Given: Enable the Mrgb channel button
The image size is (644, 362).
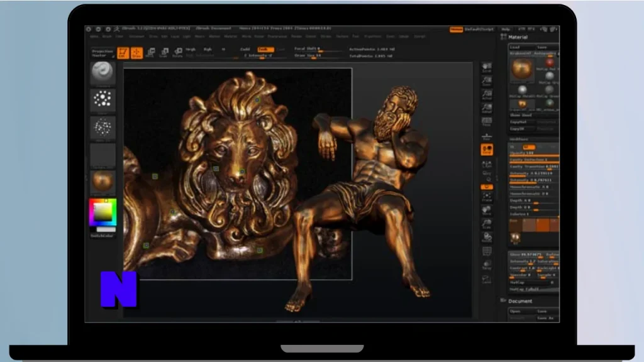Looking at the screenshot, I should pyautogui.click(x=190, y=49).
